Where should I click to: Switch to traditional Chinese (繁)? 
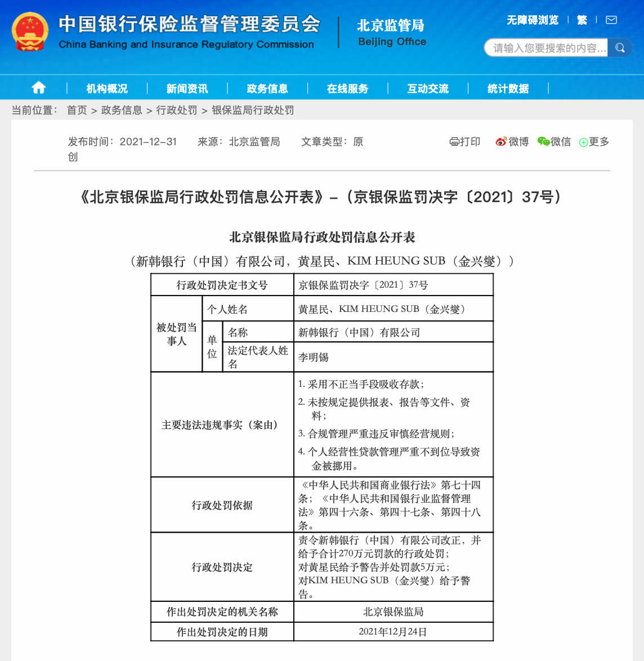pos(582,20)
